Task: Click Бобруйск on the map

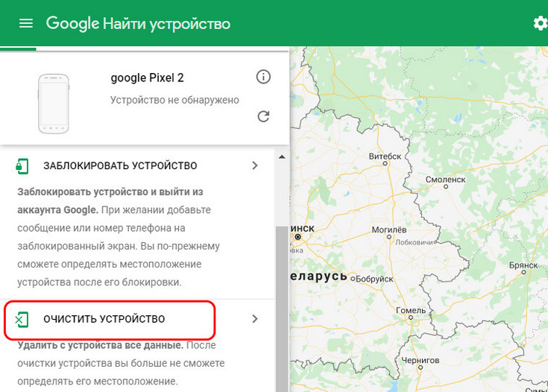Action: point(374,279)
